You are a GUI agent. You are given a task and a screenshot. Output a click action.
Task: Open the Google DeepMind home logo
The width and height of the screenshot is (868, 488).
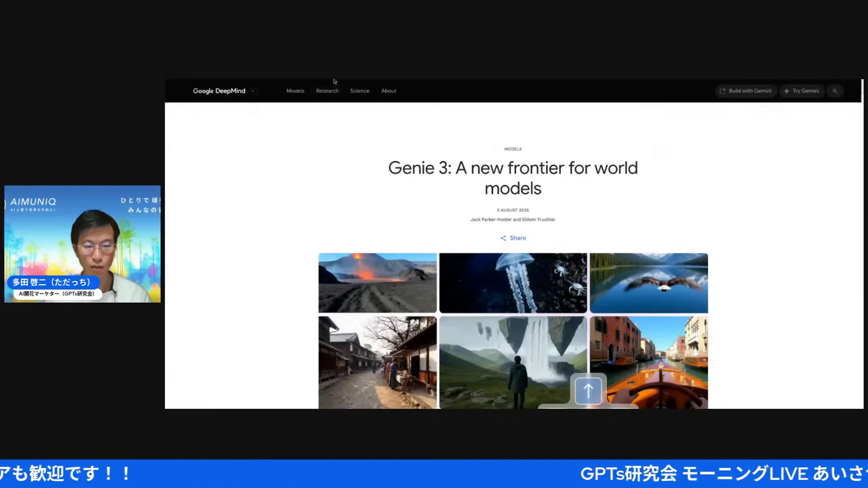[x=219, y=91]
